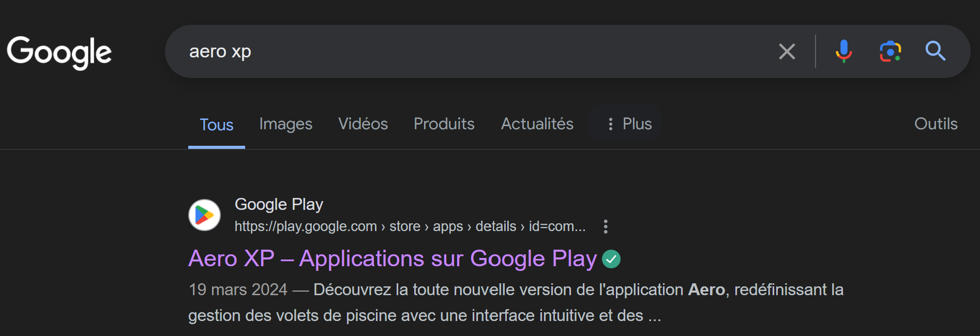The image size is (980, 336).
Task: Show the Produits results tab
Action: tap(444, 124)
